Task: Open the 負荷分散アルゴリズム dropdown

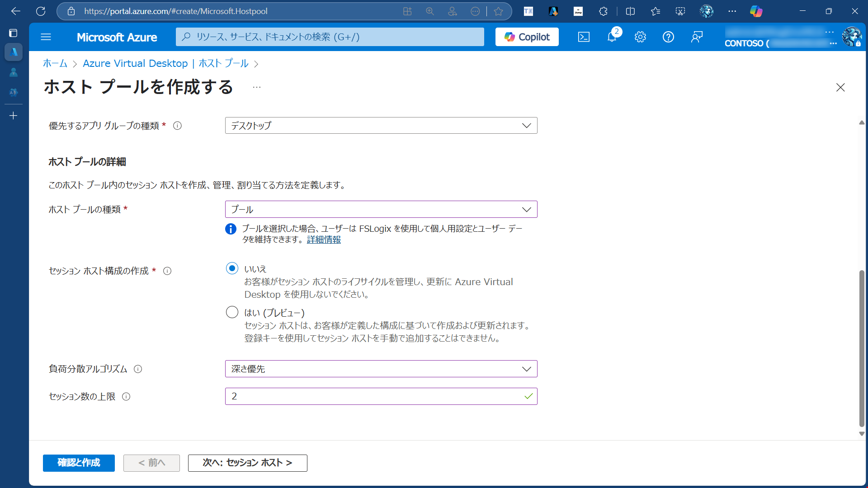Action: tap(381, 369)
